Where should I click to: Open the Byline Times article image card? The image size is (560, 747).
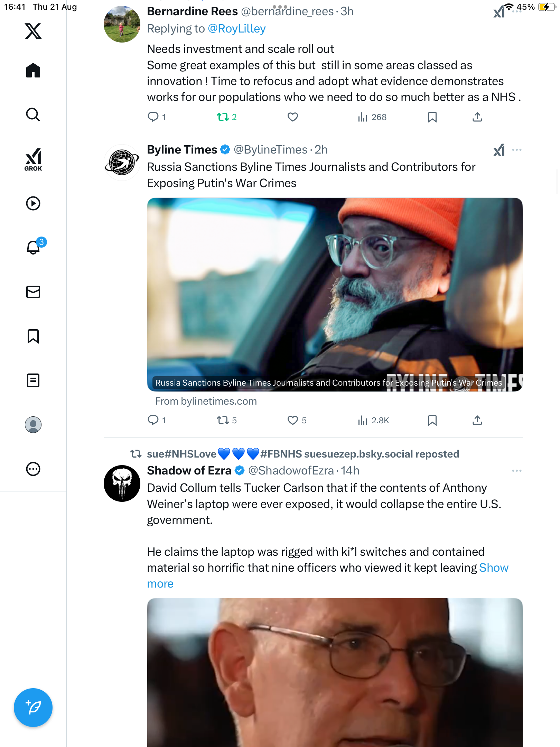[335, 294]
